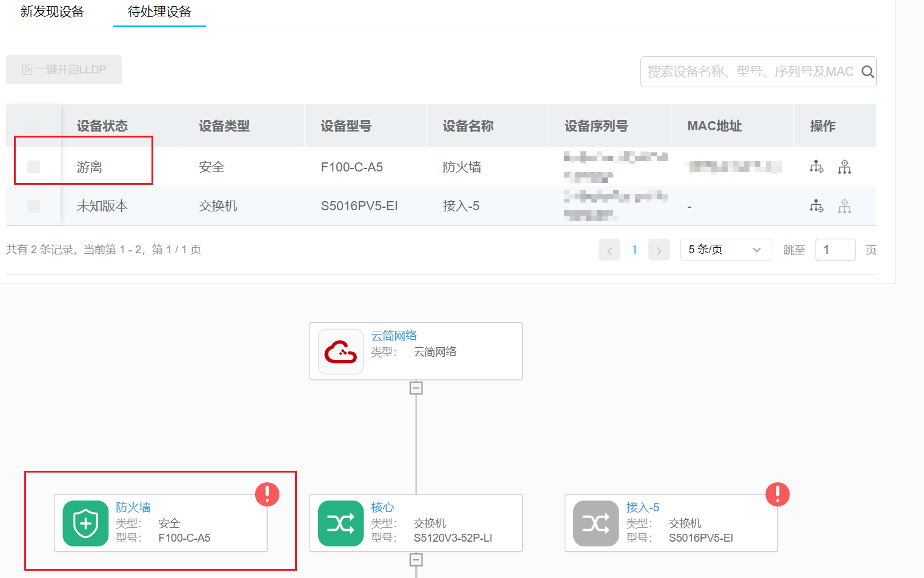Click the F100-C-A5 model cell in the table
The height and width of the screenshot is (578, 924).
(352, 167)
